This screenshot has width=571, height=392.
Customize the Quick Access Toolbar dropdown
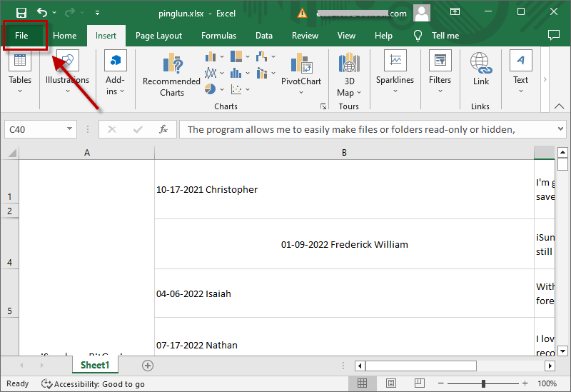[97, 13]
